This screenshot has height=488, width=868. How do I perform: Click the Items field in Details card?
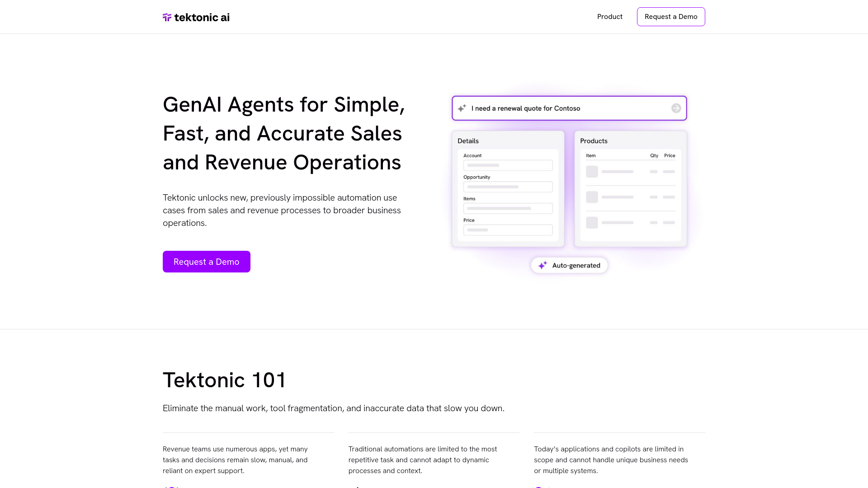508,208
